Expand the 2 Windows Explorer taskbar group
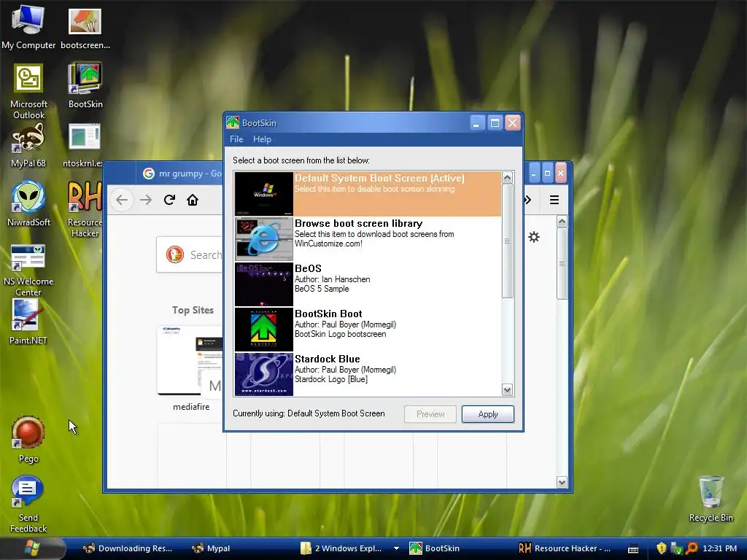Image resolution: width=747 pixels, height=560 pixels. tap(396, 548)
